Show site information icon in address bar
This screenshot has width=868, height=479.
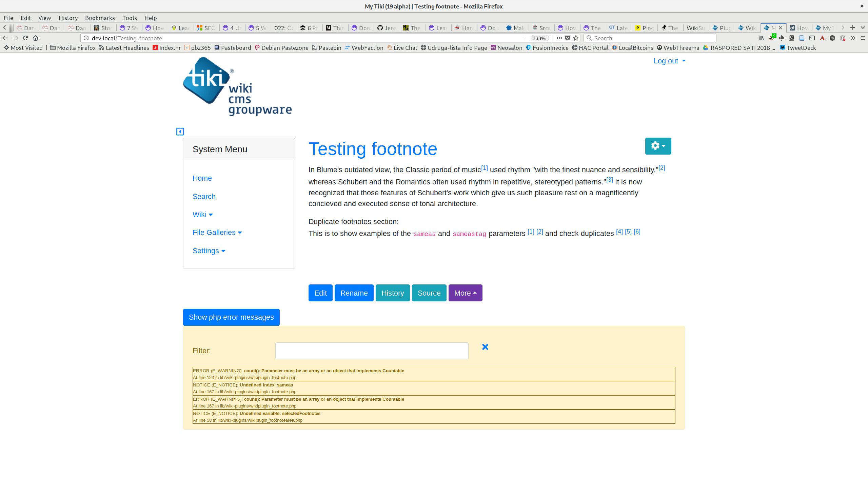(86, 38)
